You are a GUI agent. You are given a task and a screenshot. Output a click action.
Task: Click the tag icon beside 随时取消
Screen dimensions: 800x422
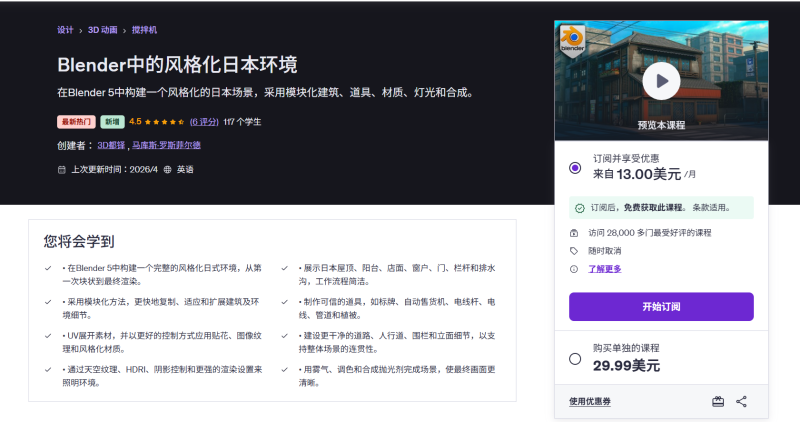click(574, 251)
